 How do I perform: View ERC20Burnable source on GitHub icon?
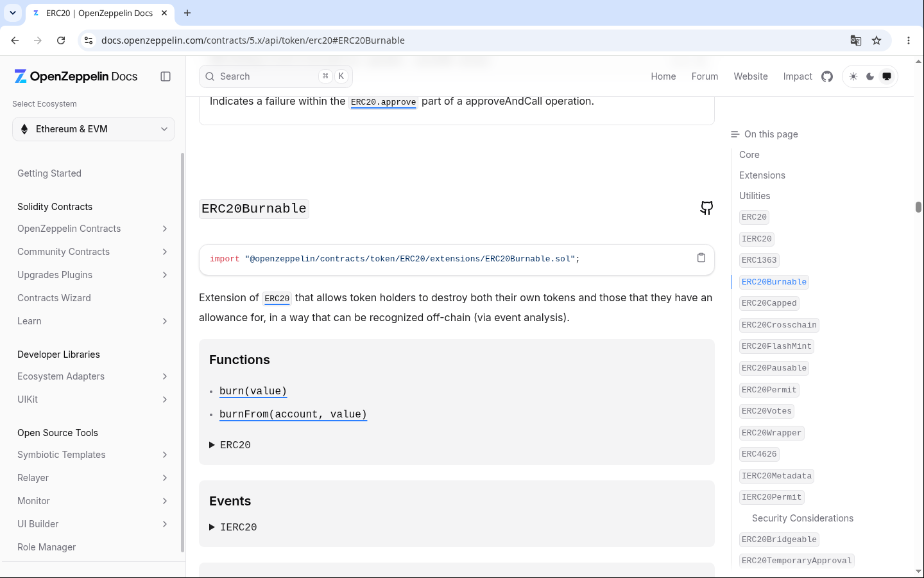[x=706, y=208]
